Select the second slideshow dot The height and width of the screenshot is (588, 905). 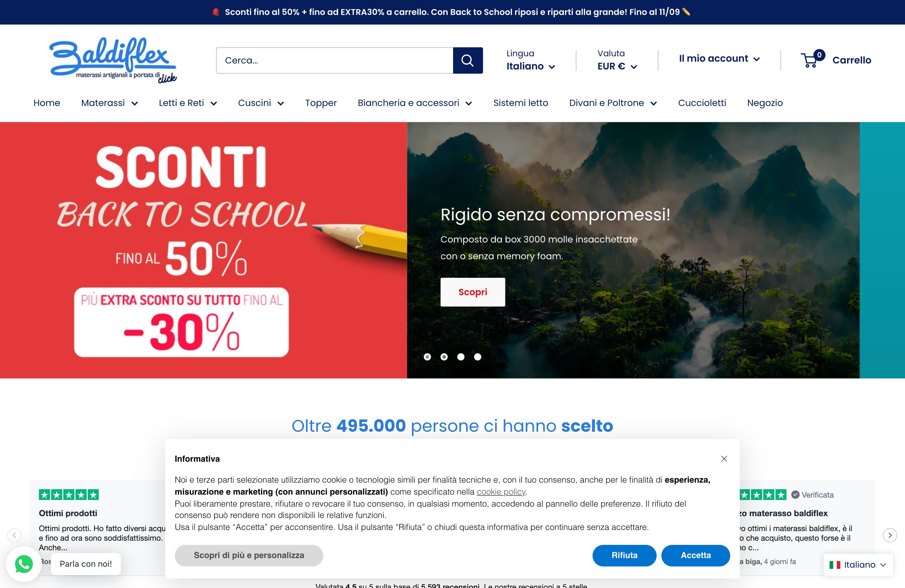(444, 357)
